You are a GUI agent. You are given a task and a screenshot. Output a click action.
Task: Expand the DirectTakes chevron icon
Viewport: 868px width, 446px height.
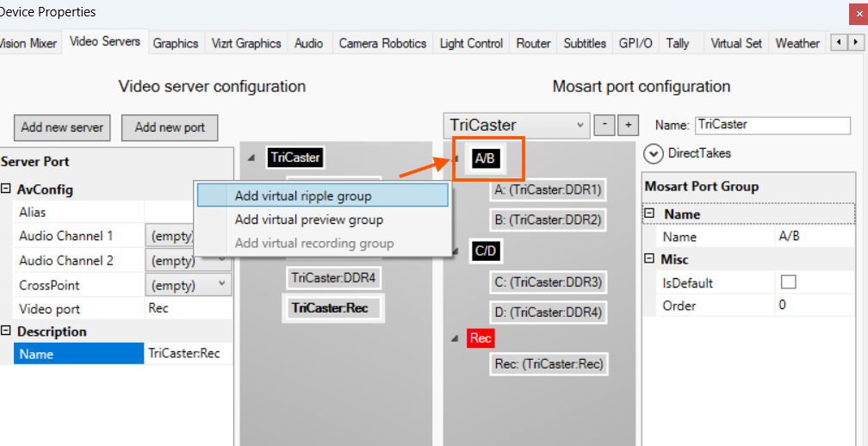(x=654, y=153)
